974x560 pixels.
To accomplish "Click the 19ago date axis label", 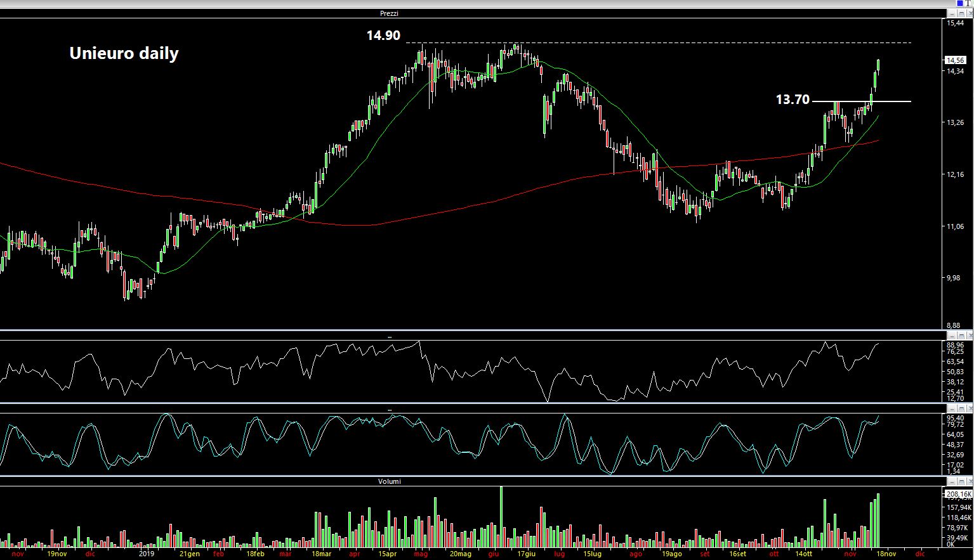I will [671, 554].
